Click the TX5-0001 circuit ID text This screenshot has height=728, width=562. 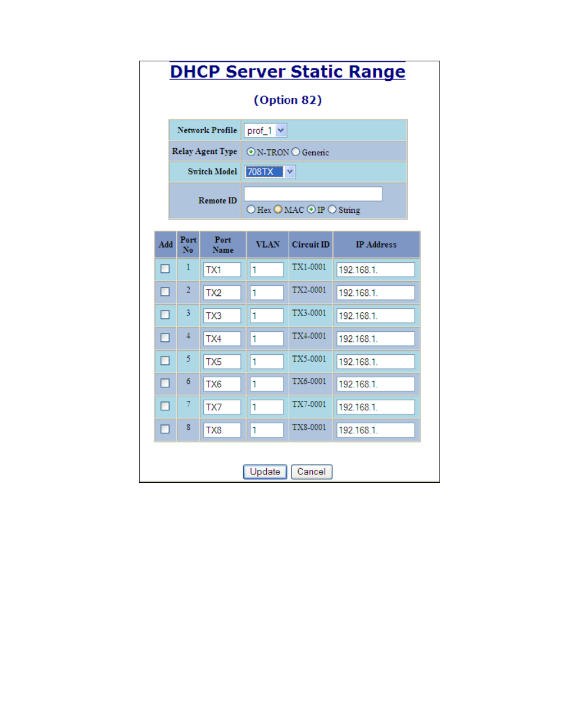point(309,359)
